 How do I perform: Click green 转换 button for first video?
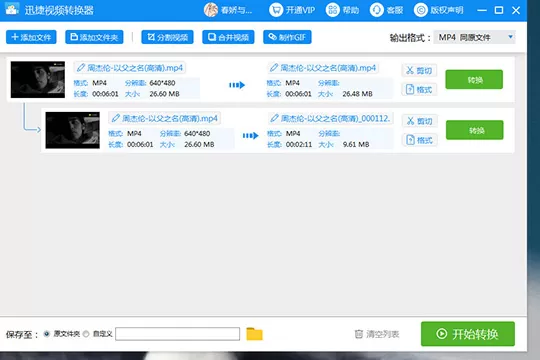pyautogui.click(x=474, y=80)
